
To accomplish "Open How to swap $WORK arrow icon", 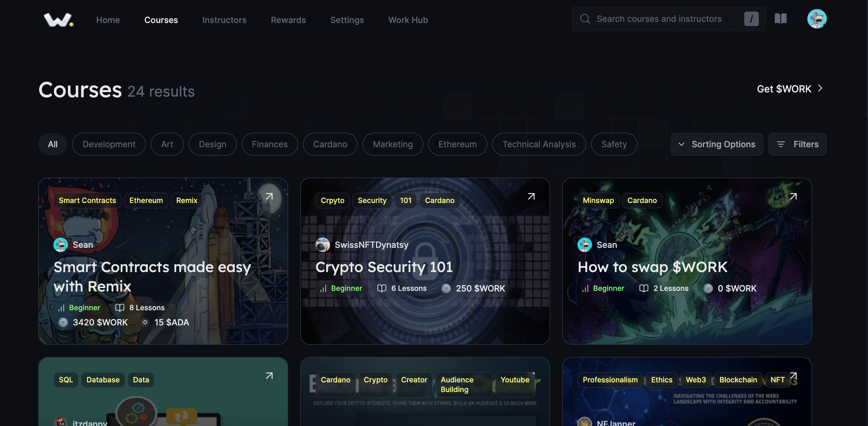I will click(x=793, y=196).
